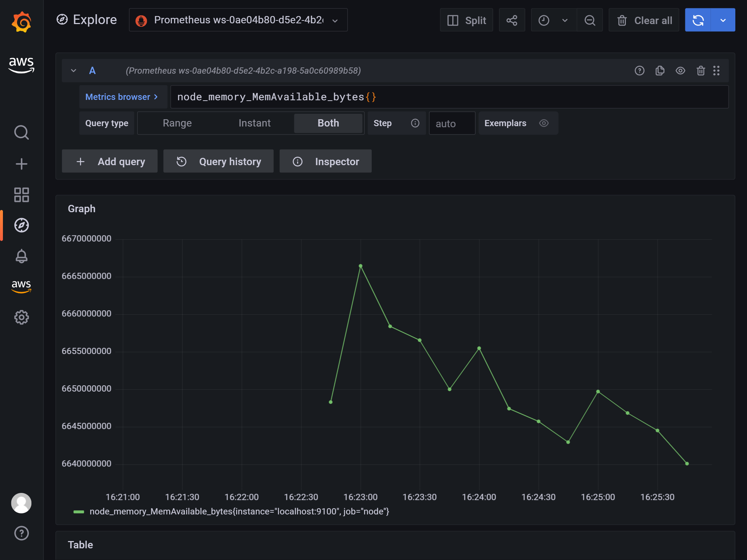The height and width of the screenshot is (560, 747).
Task: Open the Dashboards panel icon
Action: pyautogui.click(x=22, y=195)
